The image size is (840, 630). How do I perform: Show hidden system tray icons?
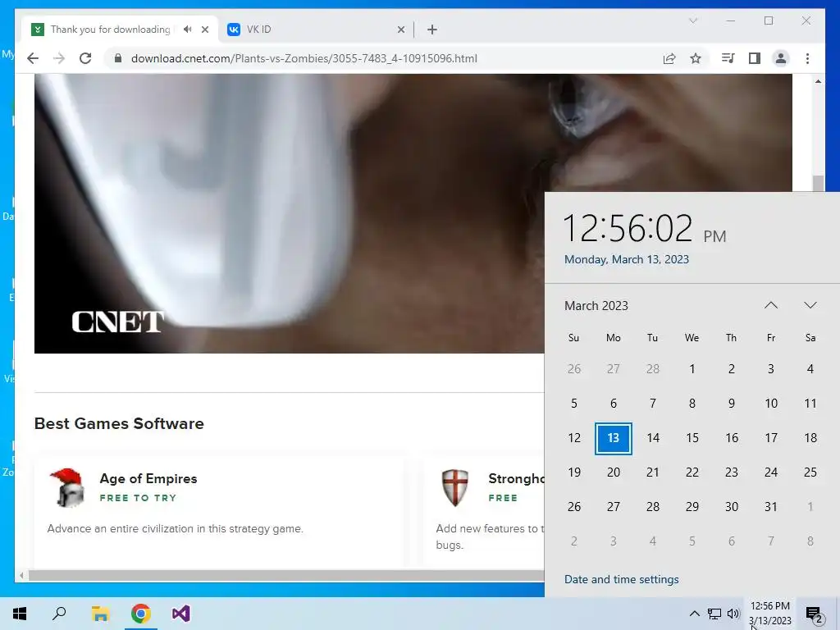694,614
